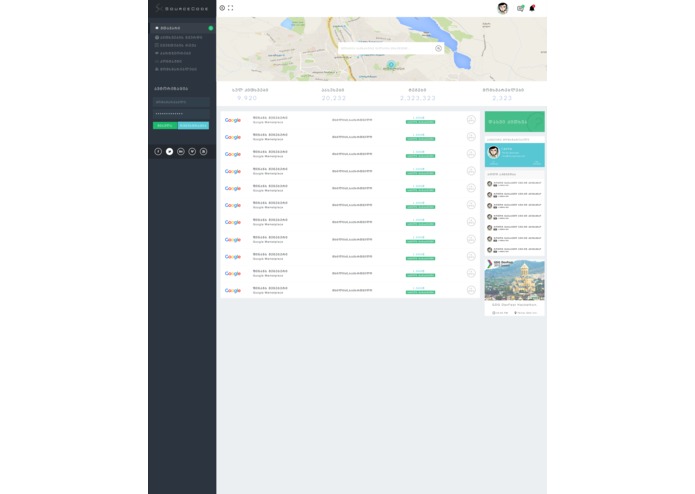Viewport: 695px width, 494px height.
Task: Click the '2,323' statistic value
Action: pos(502,98)
